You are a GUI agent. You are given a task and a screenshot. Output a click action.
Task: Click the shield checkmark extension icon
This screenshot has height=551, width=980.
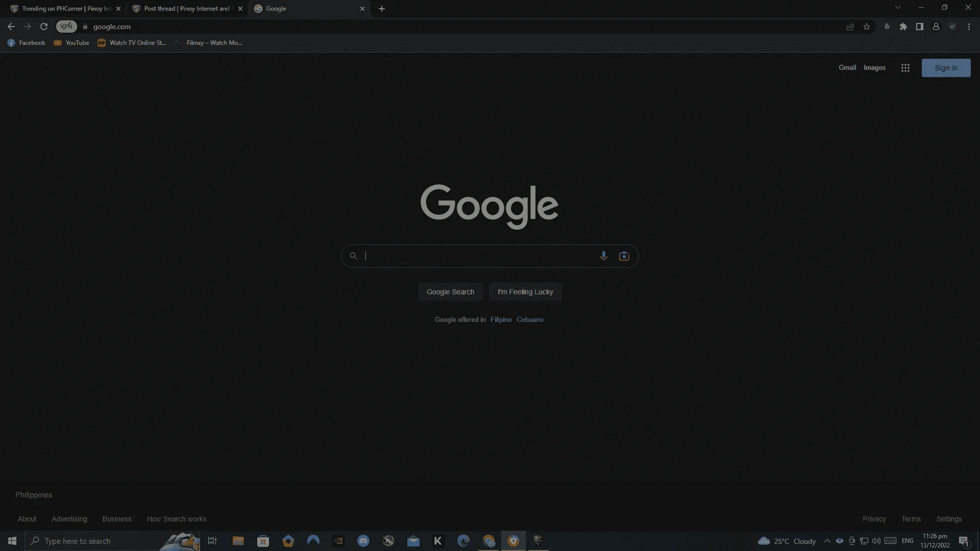pos(952,27)
